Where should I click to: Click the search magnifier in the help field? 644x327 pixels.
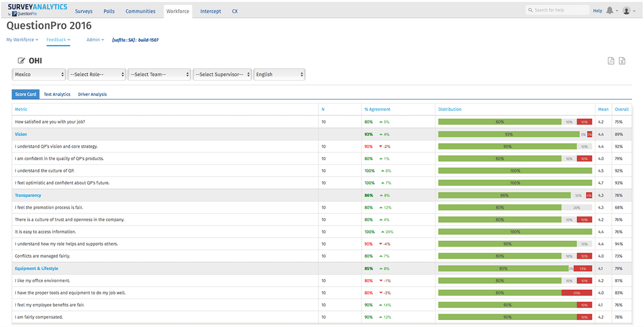[531, 9]
